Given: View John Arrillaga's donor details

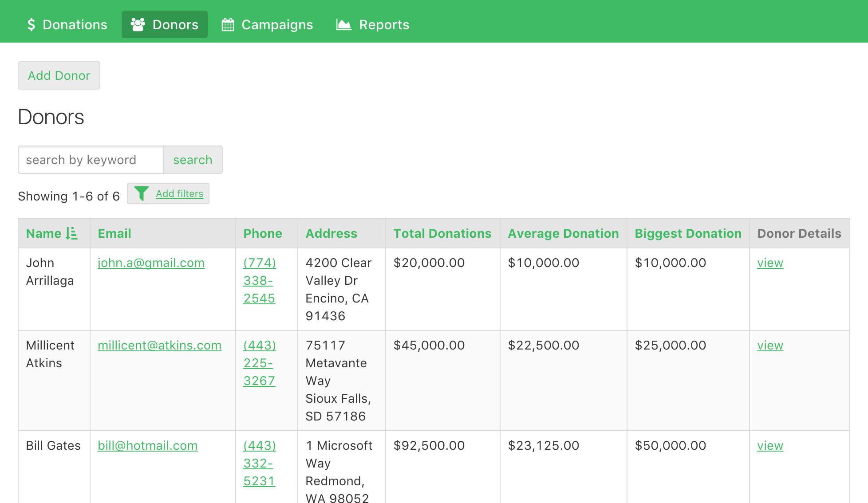Looking at the screenshot, I should coord(769,263).
